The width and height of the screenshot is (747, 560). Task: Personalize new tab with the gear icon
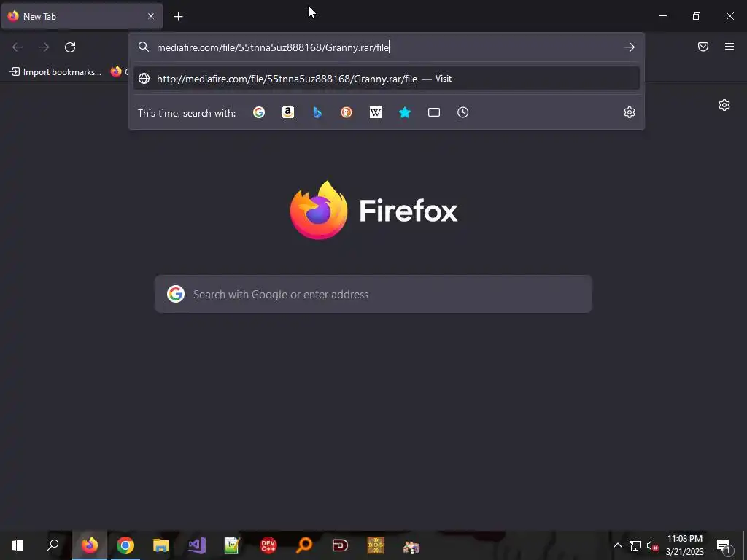coord(724,105)
